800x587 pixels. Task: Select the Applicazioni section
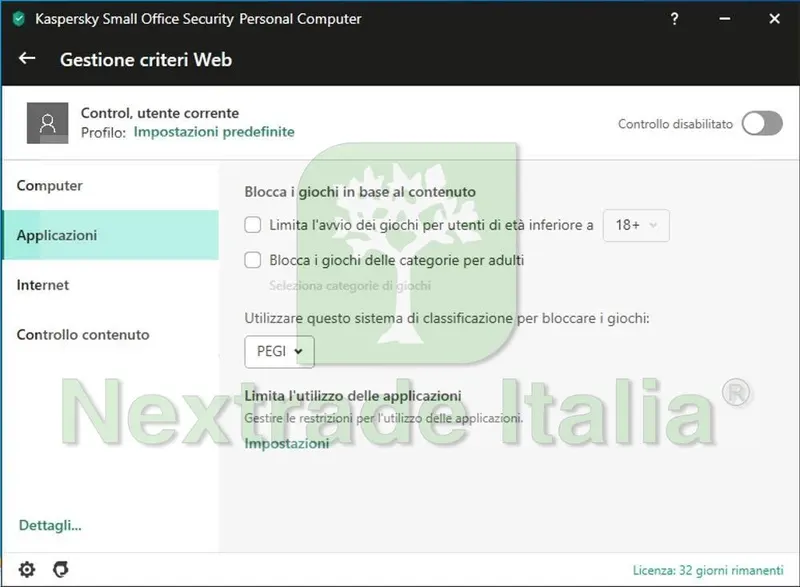pos(111,235)
